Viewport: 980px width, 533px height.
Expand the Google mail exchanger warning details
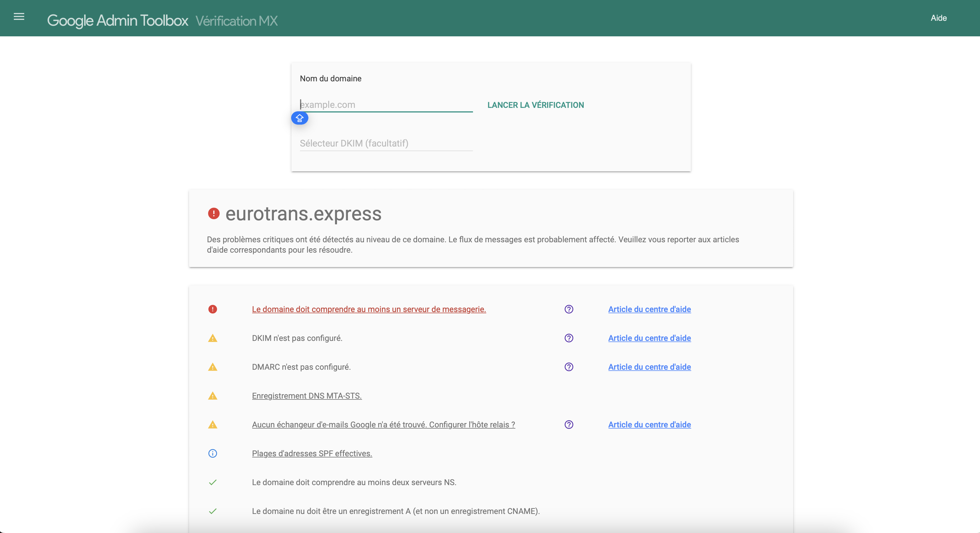pos(383,425)
